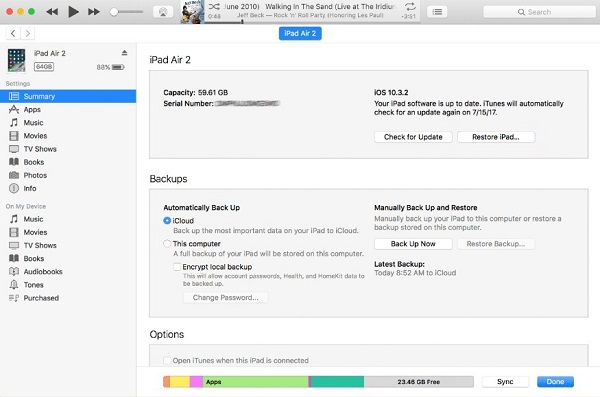
Task: Open the AirPlay output menu
Action: [163, 12]
